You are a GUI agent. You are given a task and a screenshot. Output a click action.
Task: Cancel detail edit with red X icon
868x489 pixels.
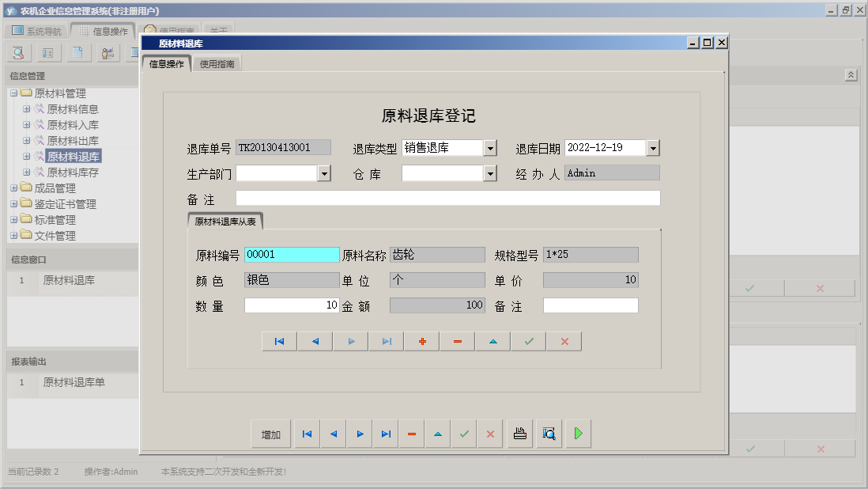[564, 341]
